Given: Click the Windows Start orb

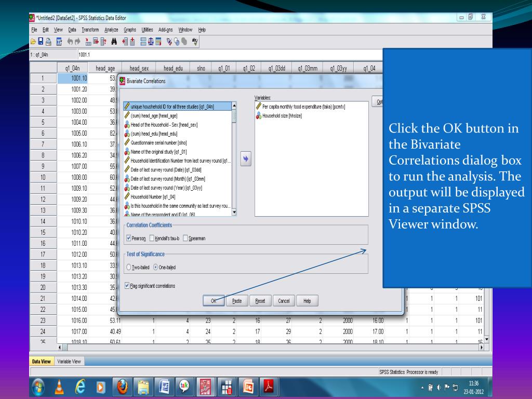Looking at the screenshot, I should 38,387.
